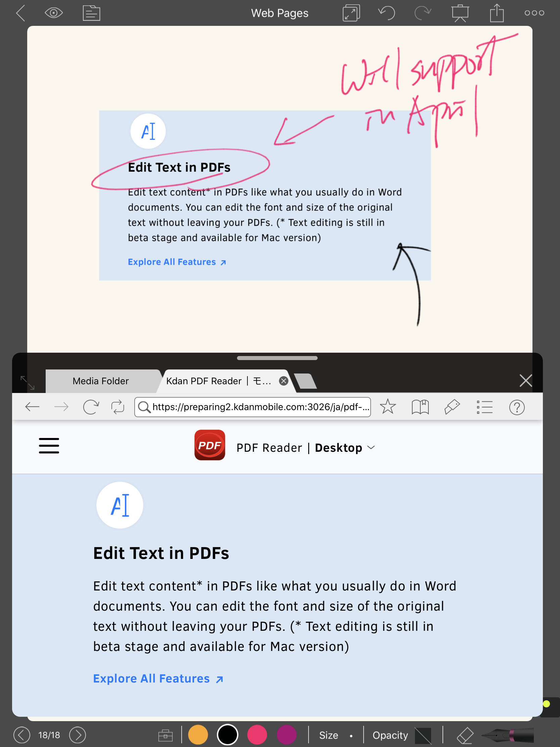560x747 pixels.
Task: Select the purple color swatch
Action: tap(287, 735)
